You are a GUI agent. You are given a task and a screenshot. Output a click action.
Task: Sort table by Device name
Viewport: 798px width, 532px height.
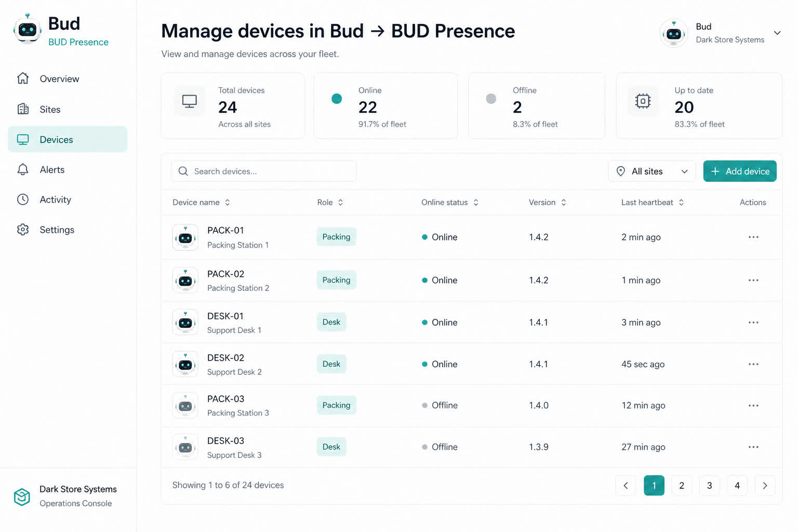coord(201,203)
